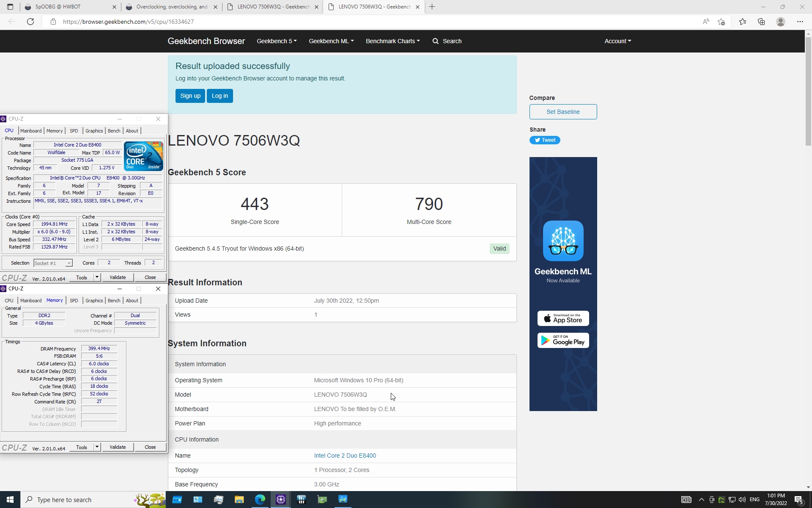Expand the Benchmark Charts dropdown
The width and height of the screenshot is (812, 508).
(x=392, y=41)
